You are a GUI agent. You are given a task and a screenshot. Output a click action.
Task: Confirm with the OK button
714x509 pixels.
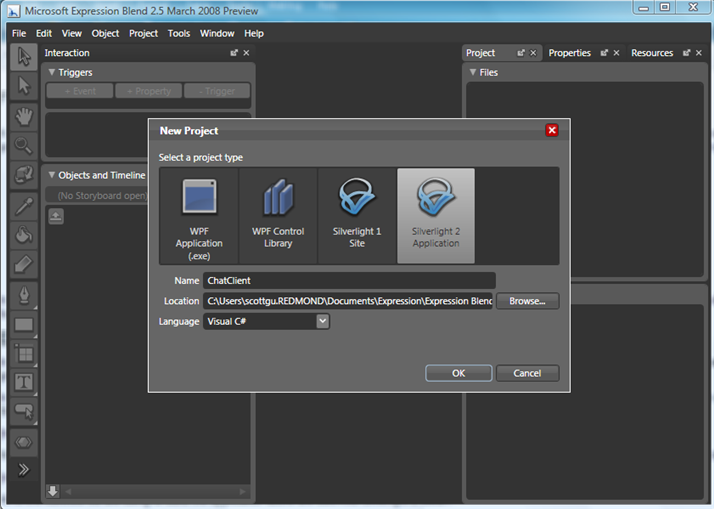pos(458,373)
